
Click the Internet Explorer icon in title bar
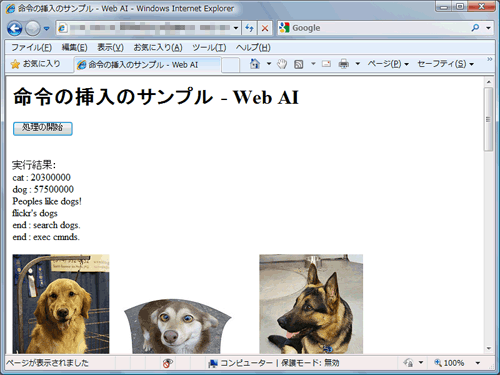tap(10, 8)
